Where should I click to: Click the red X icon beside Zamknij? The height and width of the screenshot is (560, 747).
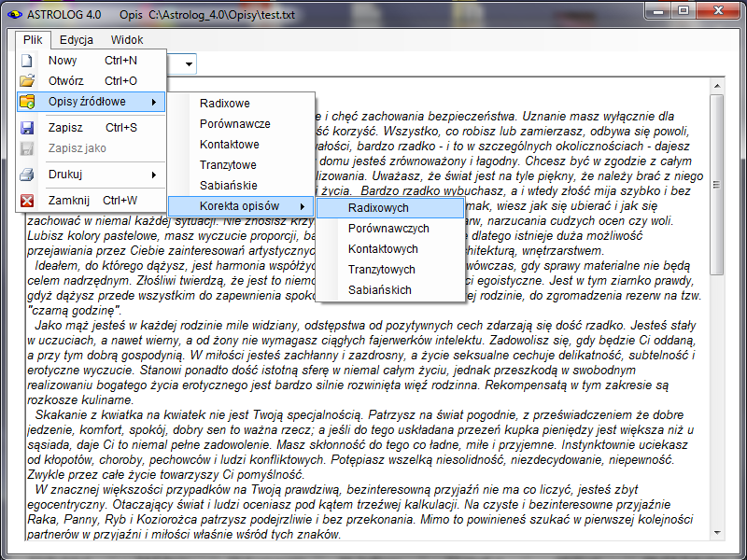27,201
